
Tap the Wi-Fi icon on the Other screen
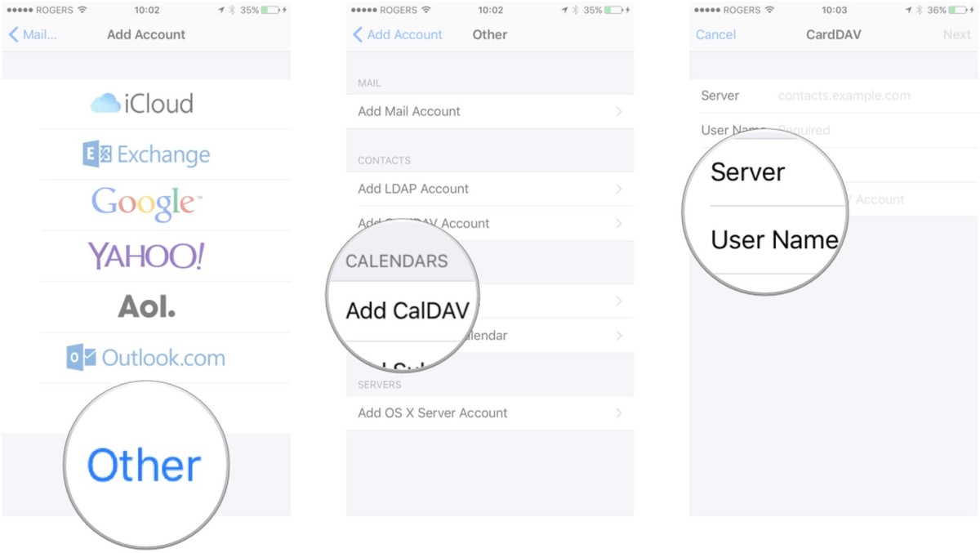pyautogui.click(x=425, y=10)
